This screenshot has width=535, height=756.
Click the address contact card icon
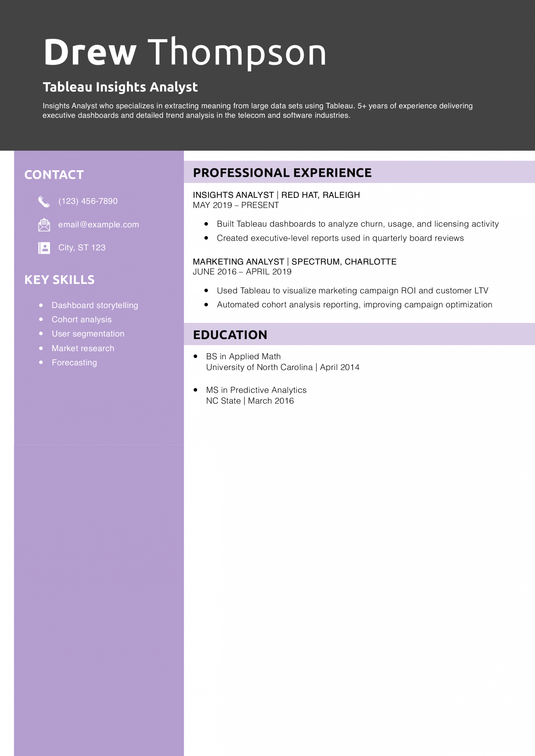[x=44, y=248]
